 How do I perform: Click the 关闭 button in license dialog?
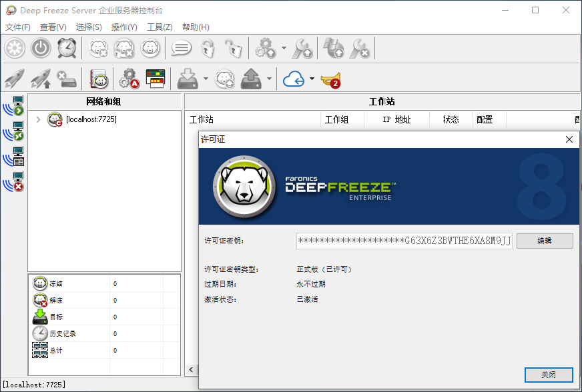(549, 375)
